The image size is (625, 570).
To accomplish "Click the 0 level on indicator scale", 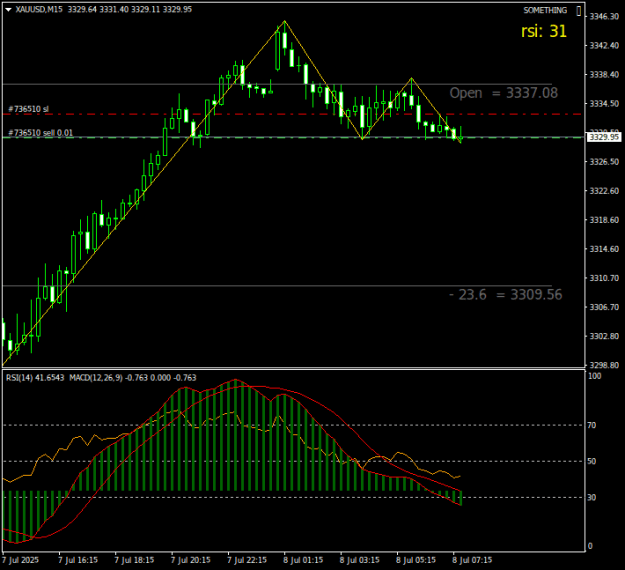I will (x=590, y=546).
